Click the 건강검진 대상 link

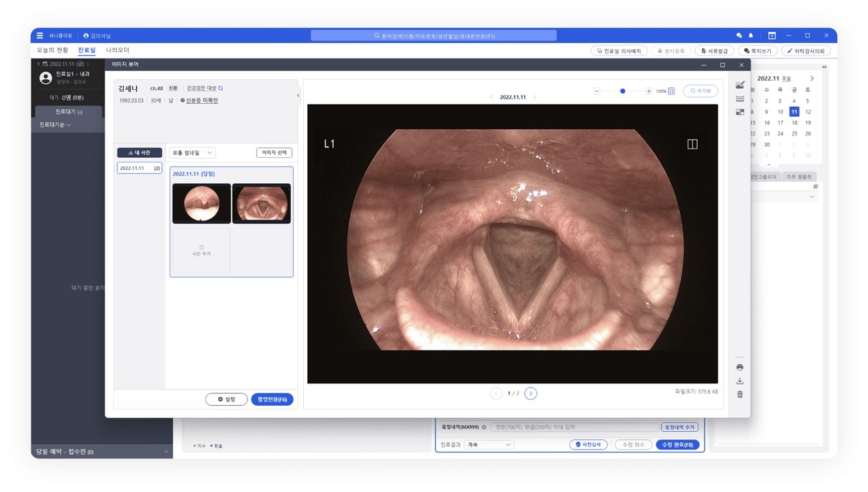tap(201, 88)
